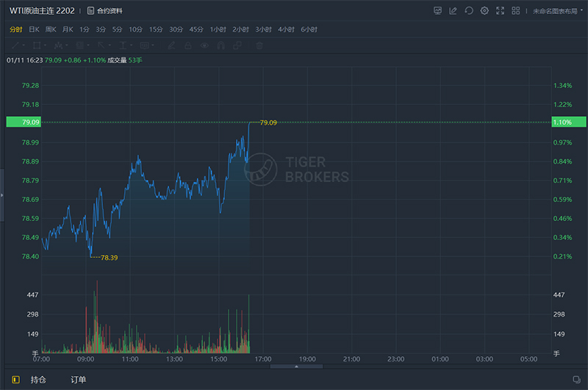Open the 订单 orders tab

(79, 380)
